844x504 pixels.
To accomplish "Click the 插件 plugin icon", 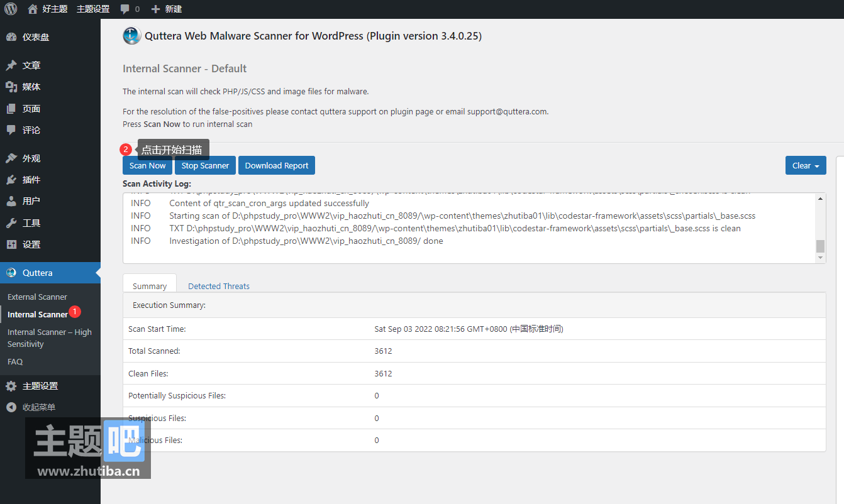I will [11, 180].
